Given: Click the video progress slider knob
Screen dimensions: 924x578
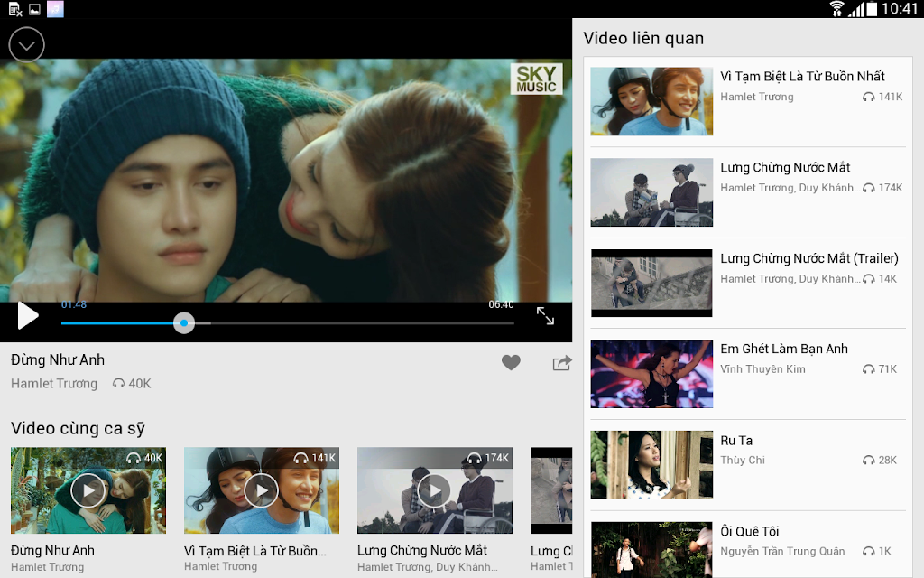Looking at the screenshot, I should click(x=184, y=322).
